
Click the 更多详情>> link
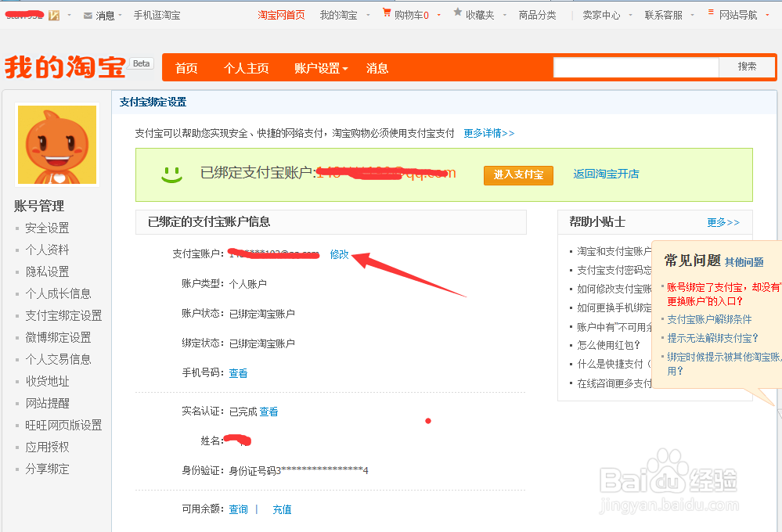(488, 133)
